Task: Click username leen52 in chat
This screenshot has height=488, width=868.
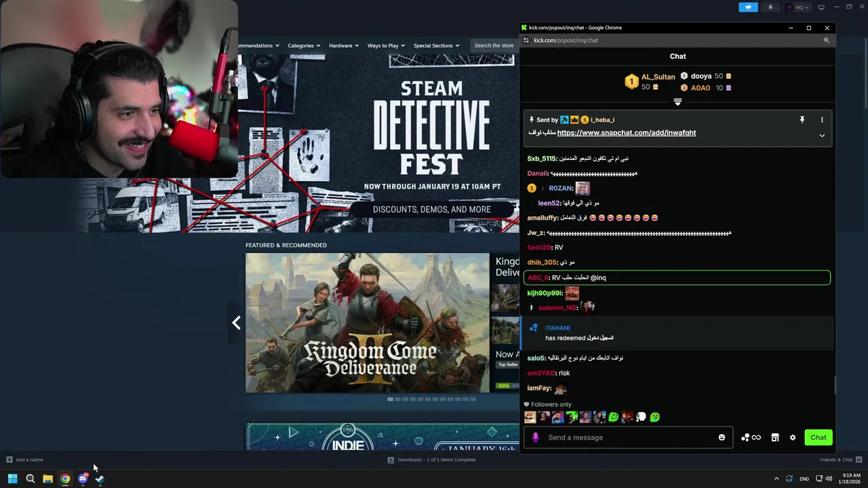Action: (549, 203)
